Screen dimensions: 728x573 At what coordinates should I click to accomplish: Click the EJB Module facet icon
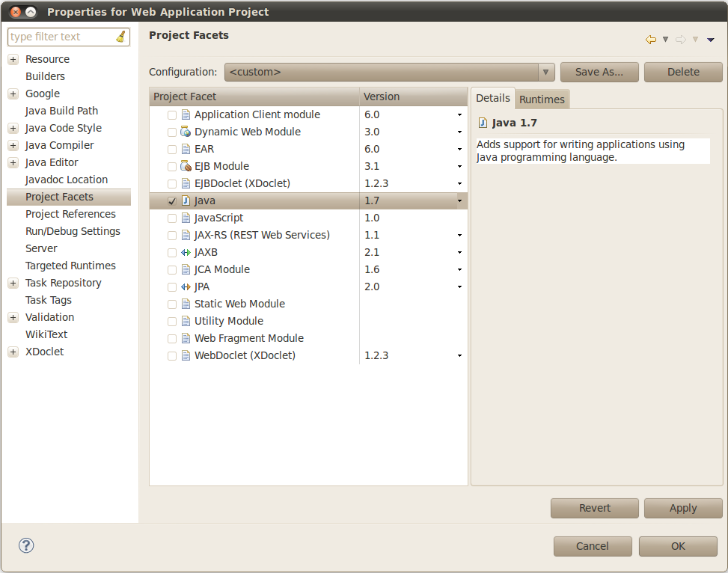(x=186, y=166)
